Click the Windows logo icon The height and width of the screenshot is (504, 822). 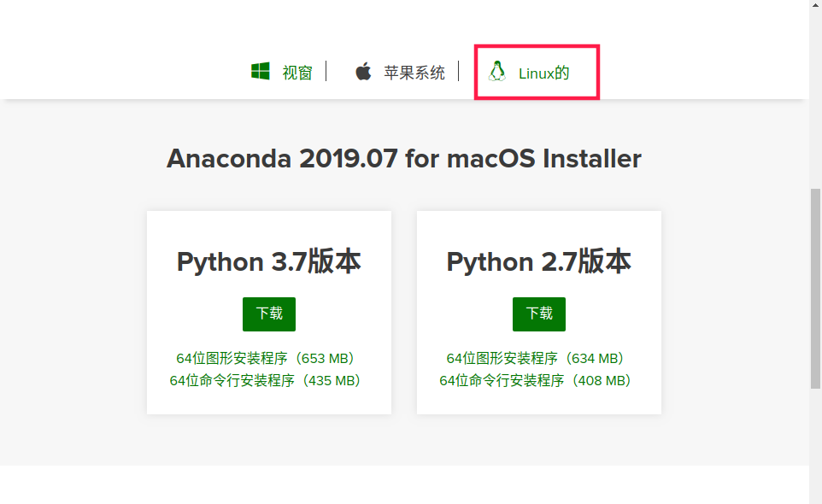coord(260,71)
